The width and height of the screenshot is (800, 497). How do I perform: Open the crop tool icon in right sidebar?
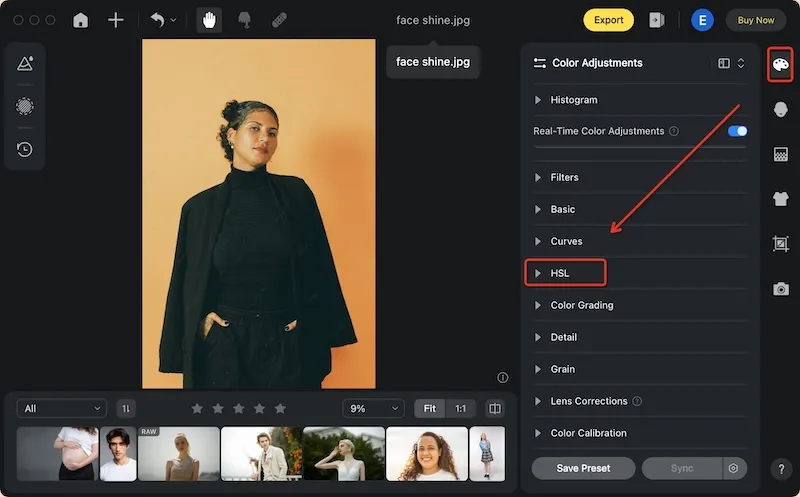pyautogui.click(x=781, y=243)
